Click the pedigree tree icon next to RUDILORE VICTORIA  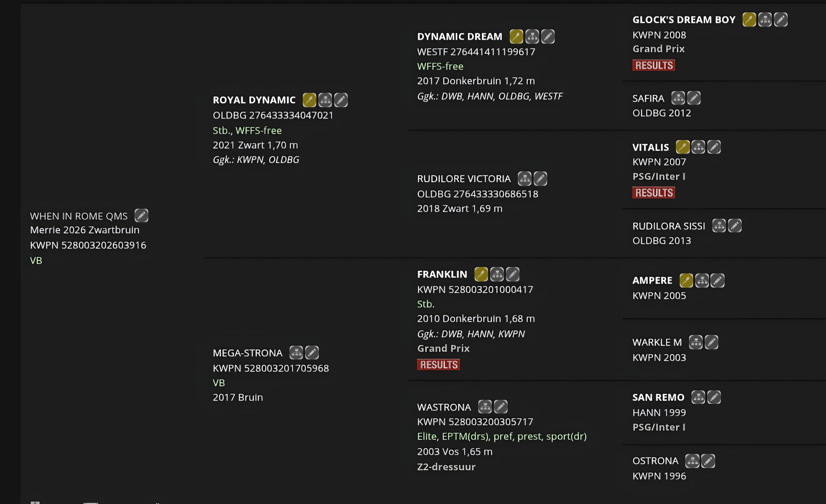[524, 179]
